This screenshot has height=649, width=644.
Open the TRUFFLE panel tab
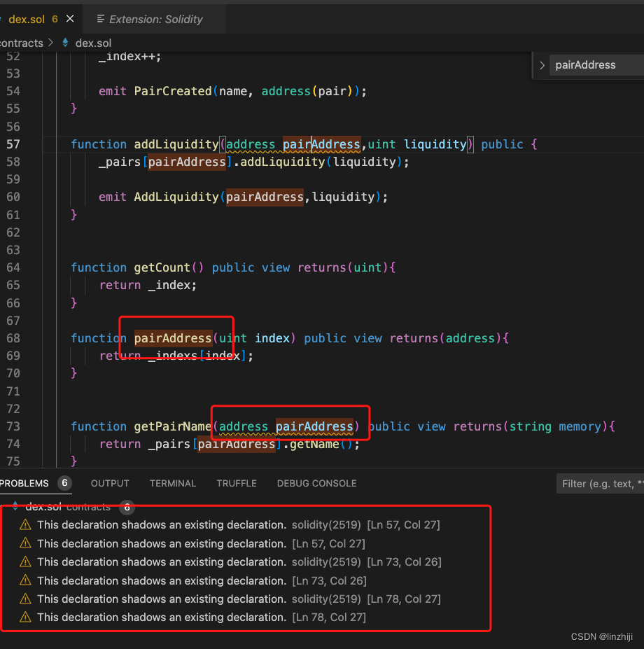[x=236, y=483]
